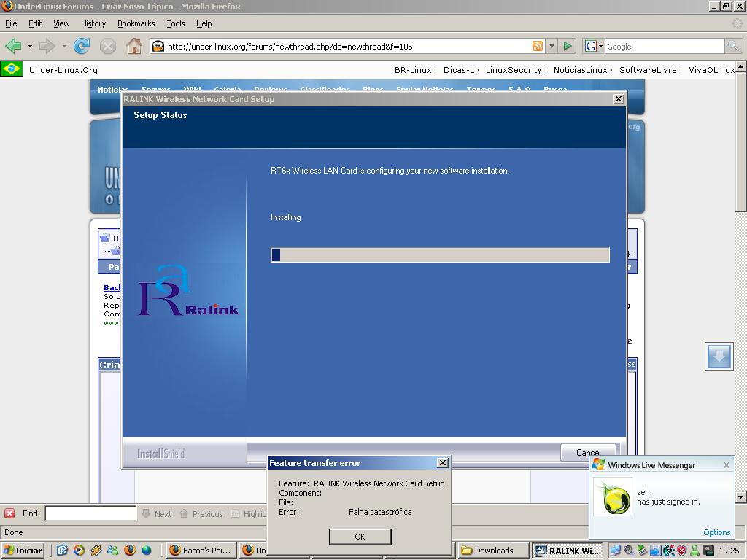Screen dimensions: 747x560
Task: Open Options in Messenger notification
Action: tap(716, 532)
